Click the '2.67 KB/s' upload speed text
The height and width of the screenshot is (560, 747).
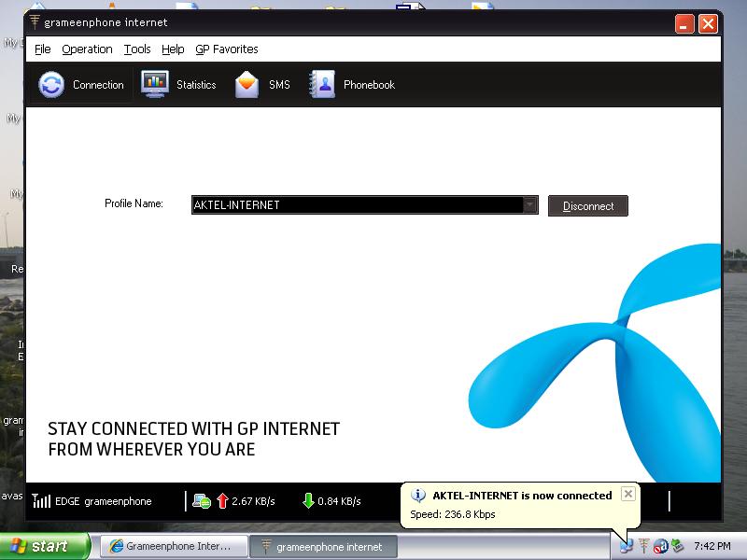click(253, 501)
